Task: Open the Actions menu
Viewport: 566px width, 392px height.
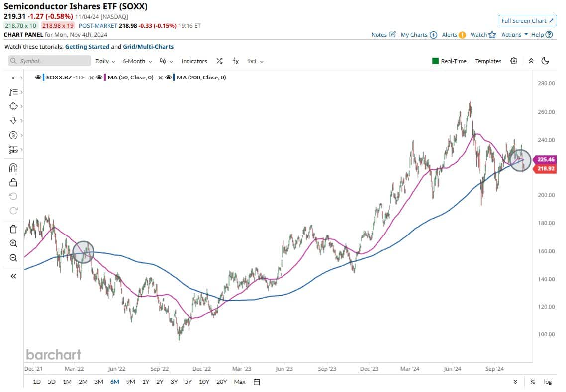Action: pos(512,35)
